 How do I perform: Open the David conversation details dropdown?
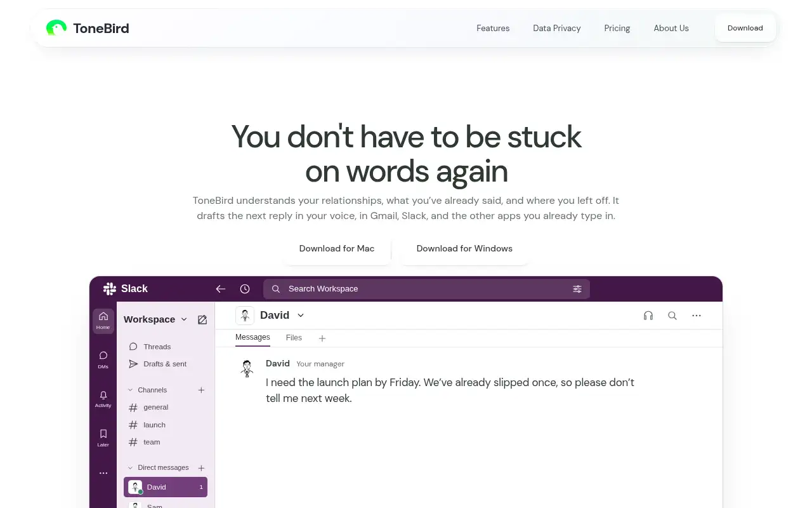301,316
